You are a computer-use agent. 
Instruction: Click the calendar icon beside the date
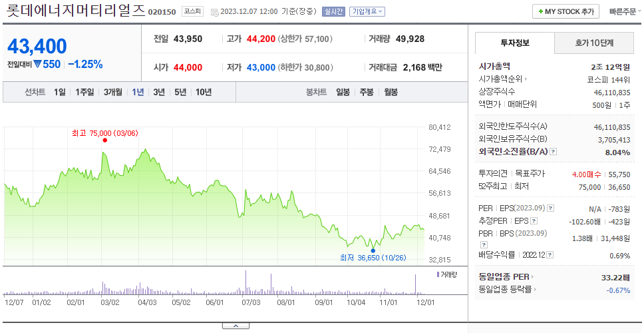pyautogui.click(x=214, y=13)
